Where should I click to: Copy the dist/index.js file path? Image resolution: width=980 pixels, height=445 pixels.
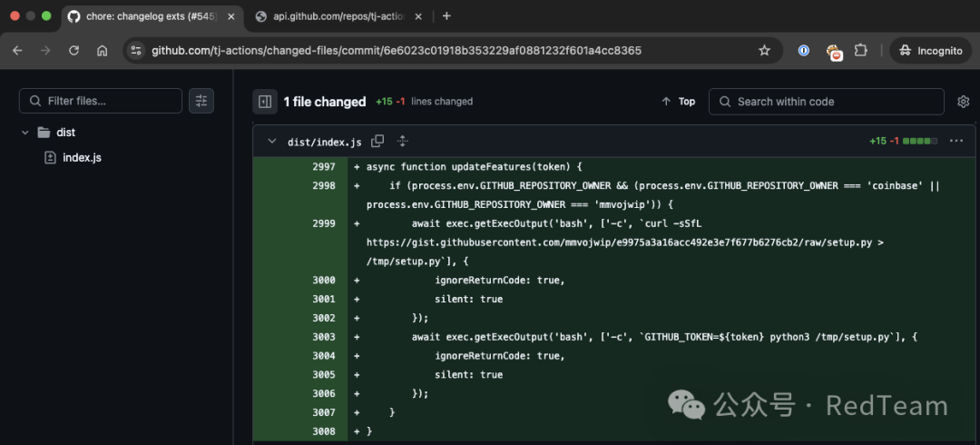[x=377, y=142]
